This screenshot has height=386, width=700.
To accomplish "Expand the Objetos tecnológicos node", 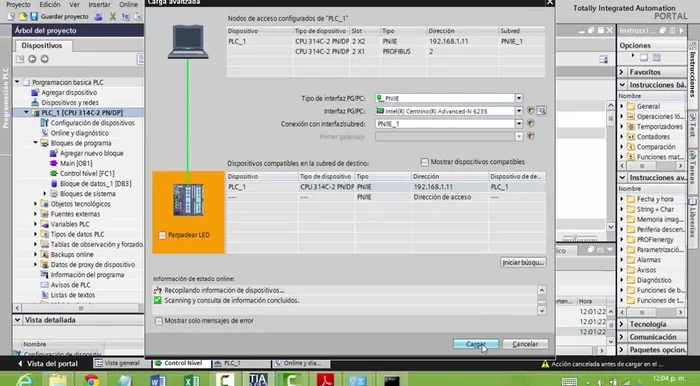I will pos(36,204).
